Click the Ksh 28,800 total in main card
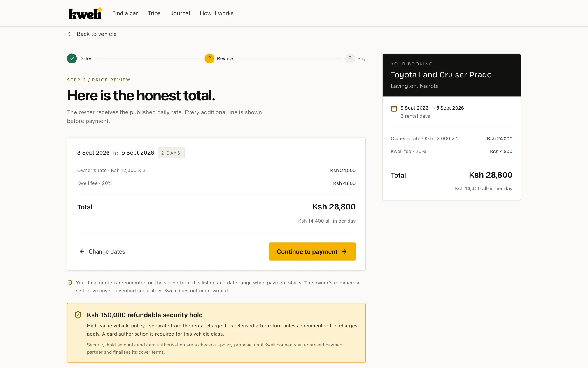The image size is (588, 368). pos(334,207)
